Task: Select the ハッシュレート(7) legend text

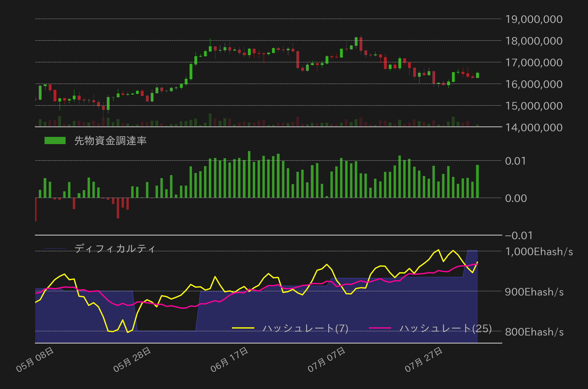Action: [x=305, y=328]
